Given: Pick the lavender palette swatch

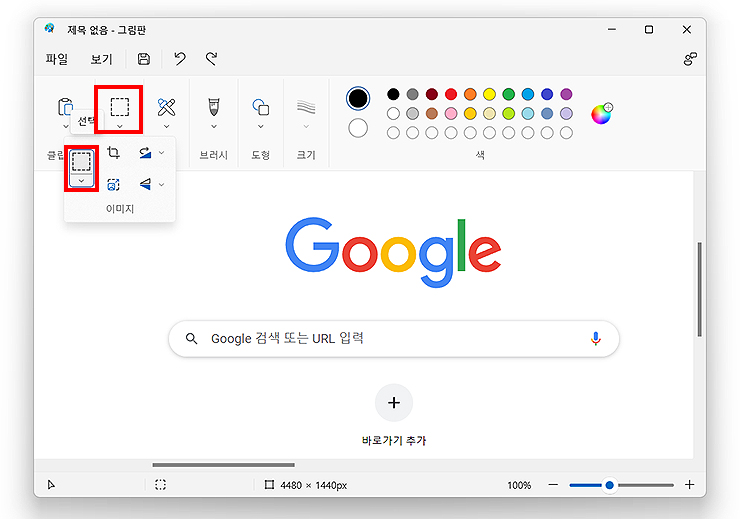Looking at the screenshot, I should 566,114.
